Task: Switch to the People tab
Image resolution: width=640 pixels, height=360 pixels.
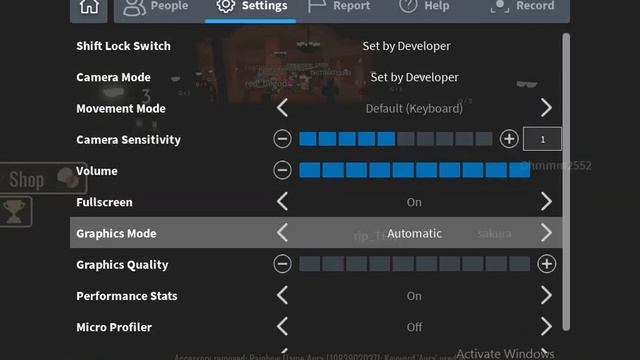Action: pyautogui.click(x=156, y=7)
